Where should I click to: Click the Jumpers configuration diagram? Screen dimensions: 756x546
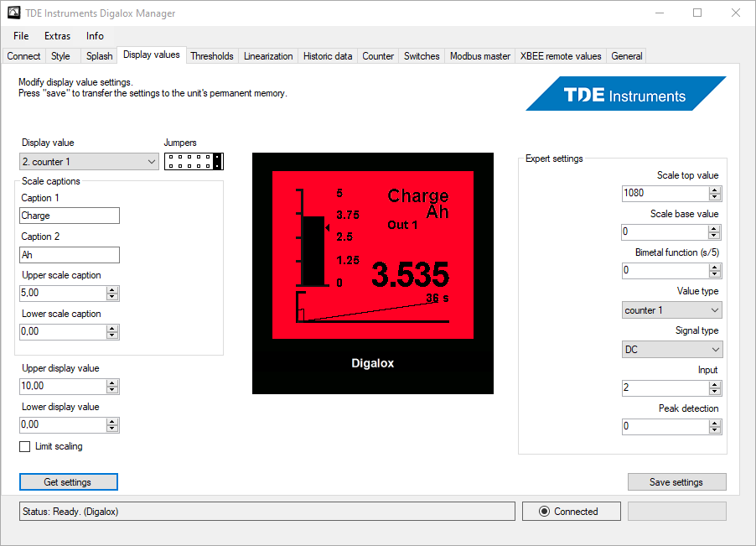pyautogui.click(x=194, y=161)
